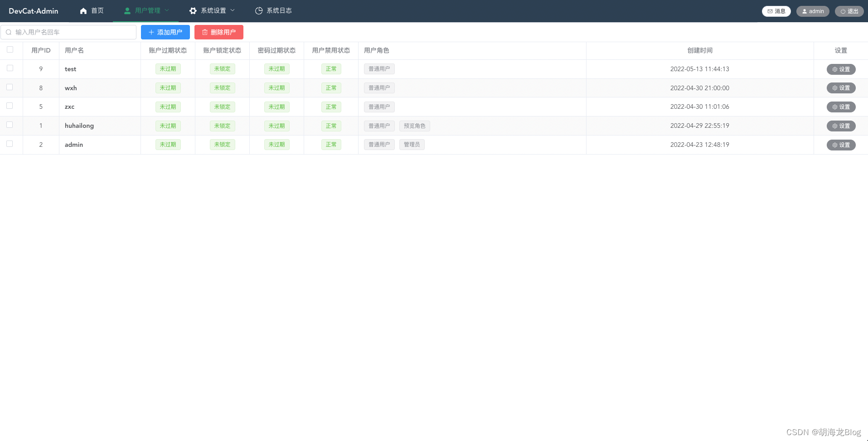
Task: Expand the 用户管理 dropdown chevron
Action: click(x=167, y=10)
